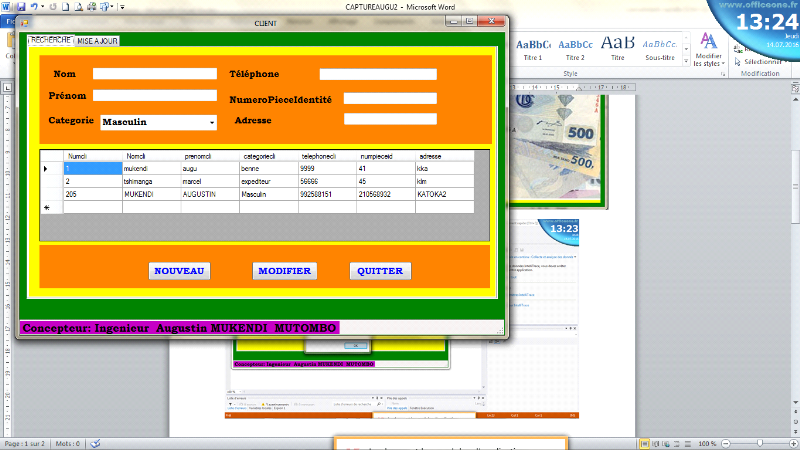
Task: Click the Undo arrow in Word's toolbar
Action: (34, 7)
